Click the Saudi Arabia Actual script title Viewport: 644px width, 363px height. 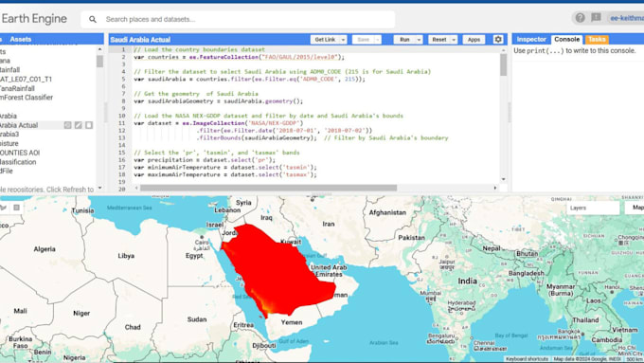click(x=140, y=40)
